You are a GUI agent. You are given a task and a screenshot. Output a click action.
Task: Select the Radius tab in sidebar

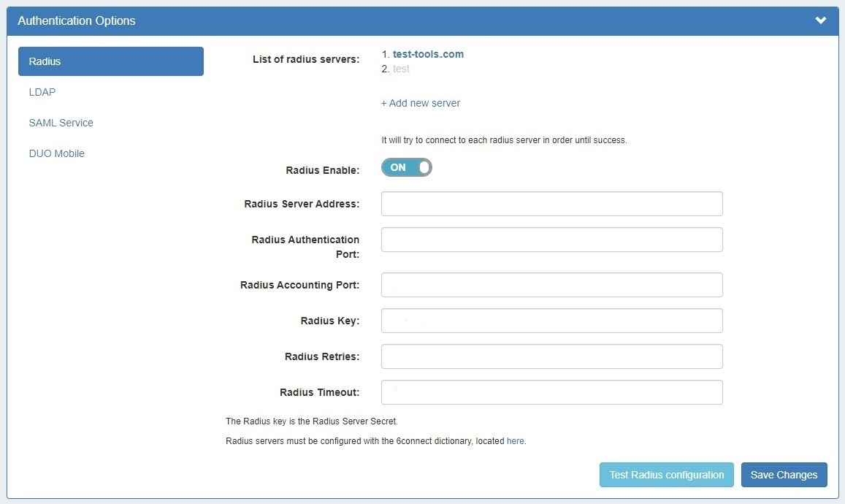[110, 61]
